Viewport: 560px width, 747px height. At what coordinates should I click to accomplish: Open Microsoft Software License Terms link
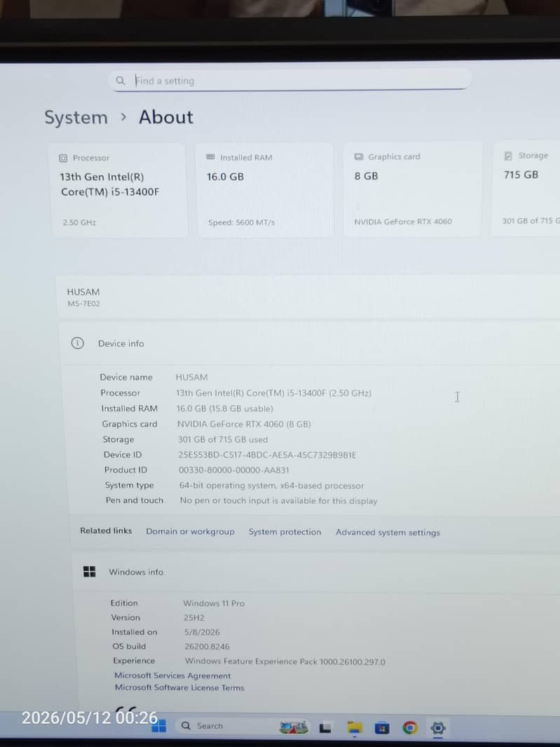pos(179,687)
